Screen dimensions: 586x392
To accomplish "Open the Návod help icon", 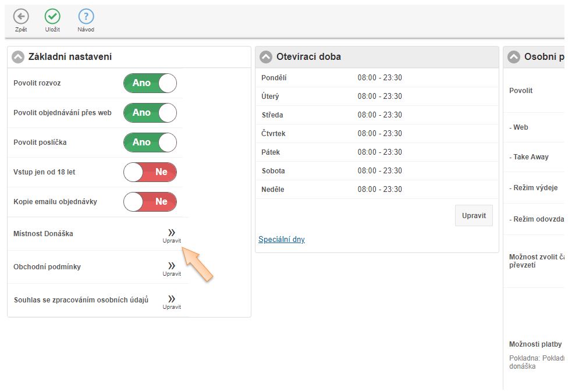I will tap(86, 17).
